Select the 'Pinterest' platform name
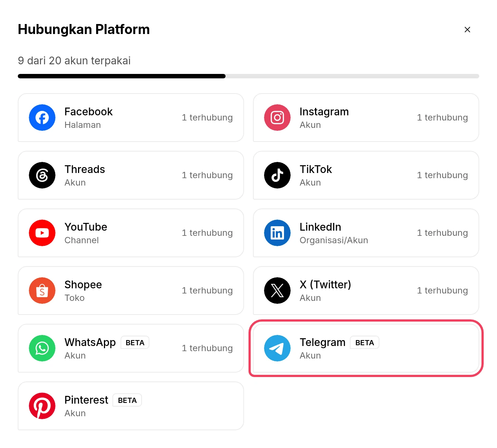This screenshot has height=448, width=497. (x=86, y=400)
